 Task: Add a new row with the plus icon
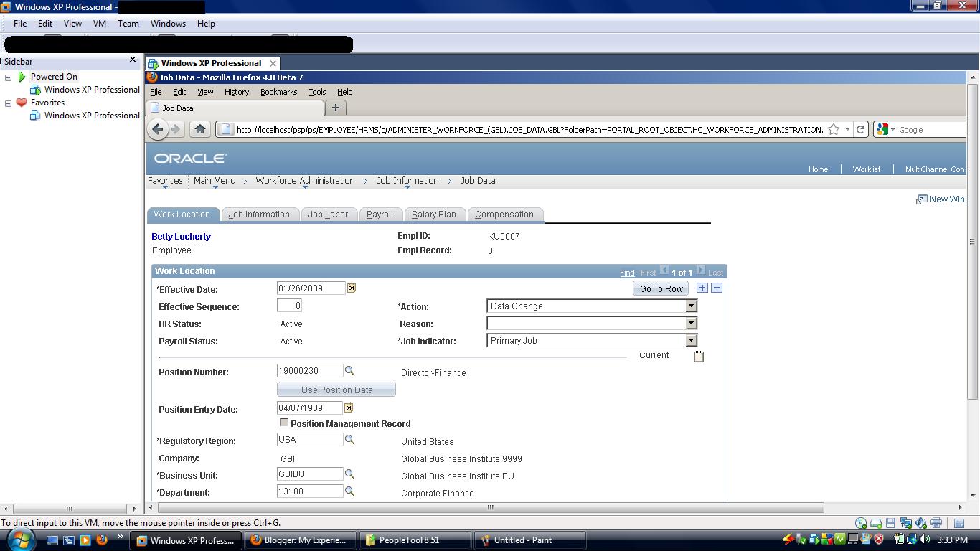click(702, 287)
